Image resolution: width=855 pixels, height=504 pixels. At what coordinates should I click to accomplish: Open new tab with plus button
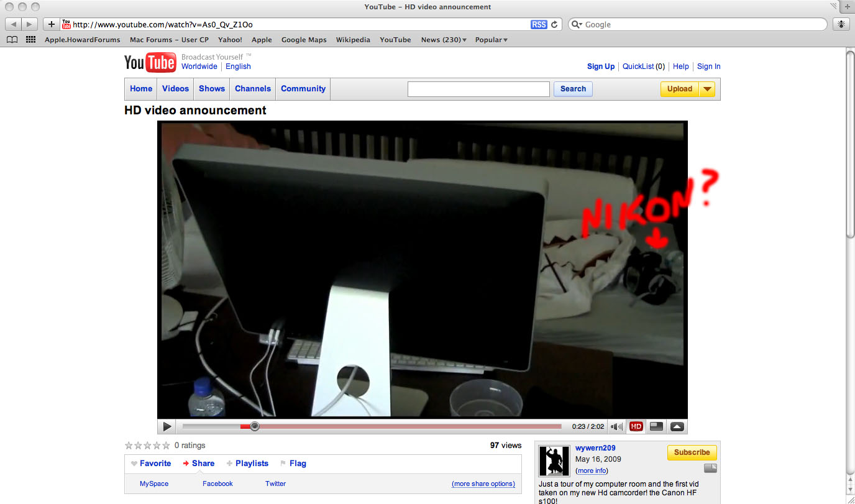[847, 7]
